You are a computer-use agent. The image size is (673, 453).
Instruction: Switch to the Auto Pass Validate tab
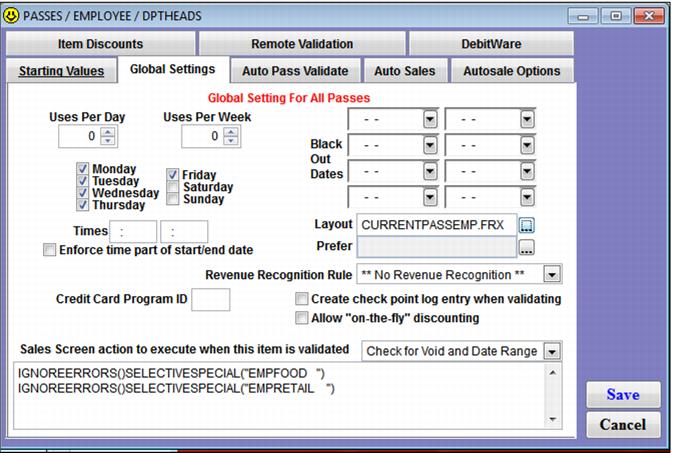[294, 71]
